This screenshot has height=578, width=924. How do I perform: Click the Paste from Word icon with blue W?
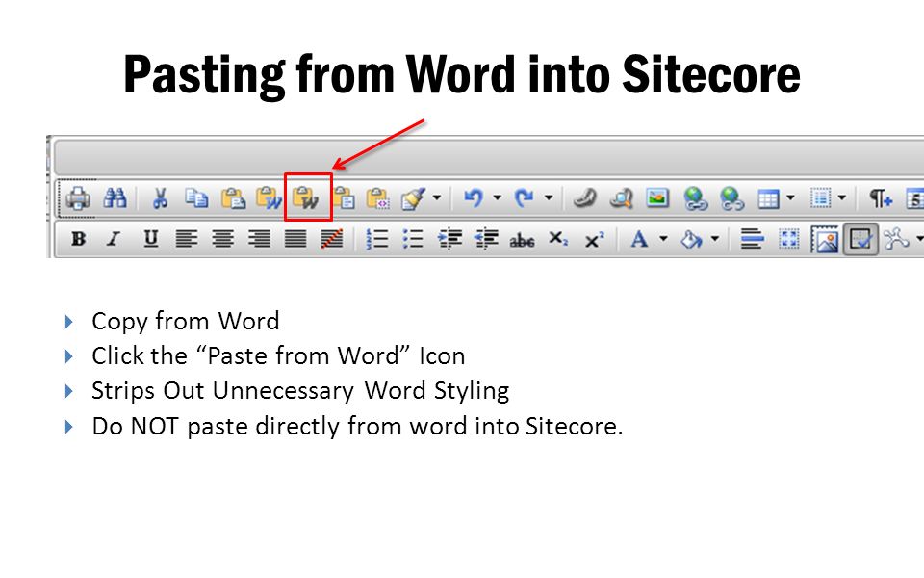click(269, 198)
